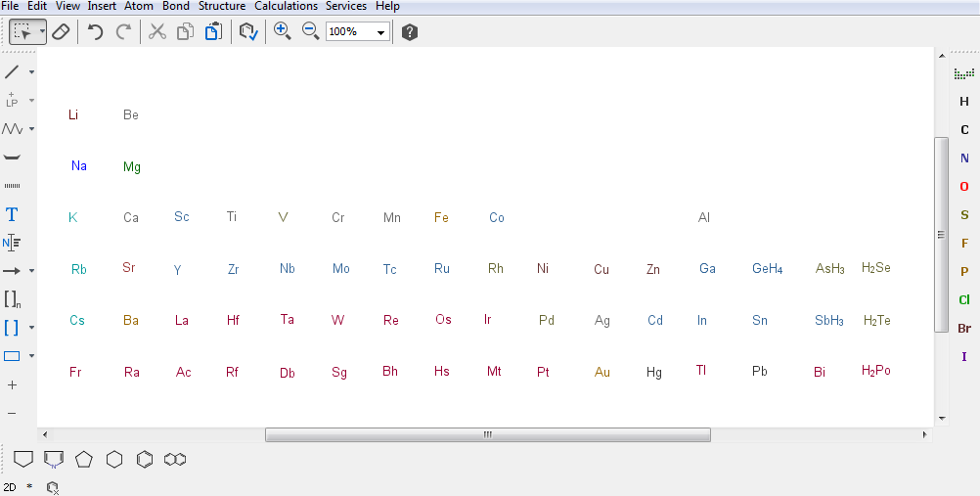Select the Text tool

12,214
